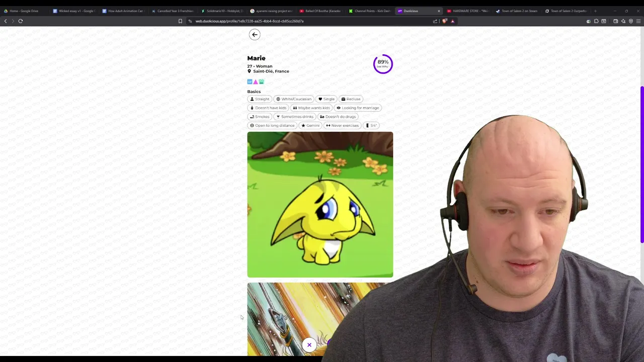Toggle the browser sidebar panel icon

coord(604,21)
